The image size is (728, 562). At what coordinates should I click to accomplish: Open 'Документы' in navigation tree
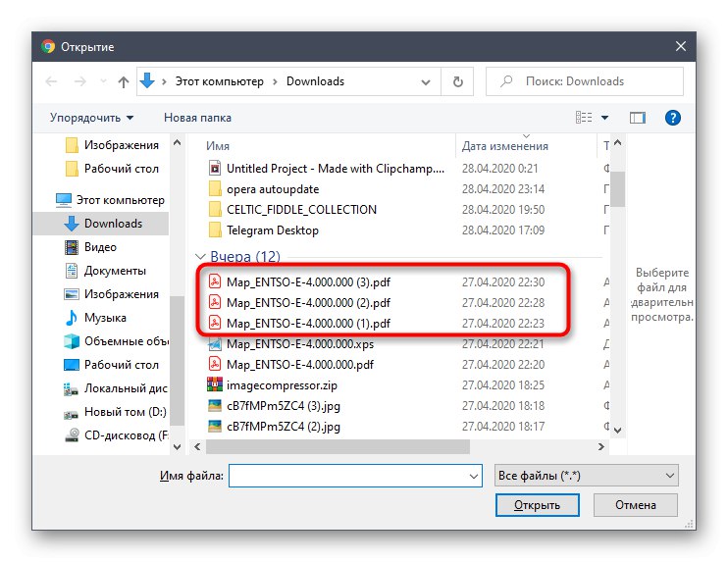click(105, 271)
